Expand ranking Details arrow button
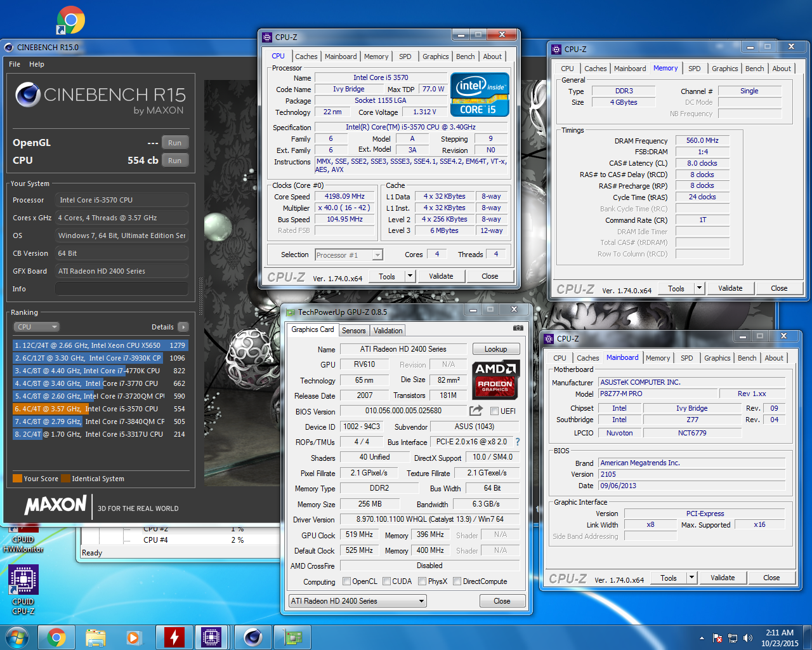Image resolution: width=812 pixels, height=650 pixels. point(183,327)
